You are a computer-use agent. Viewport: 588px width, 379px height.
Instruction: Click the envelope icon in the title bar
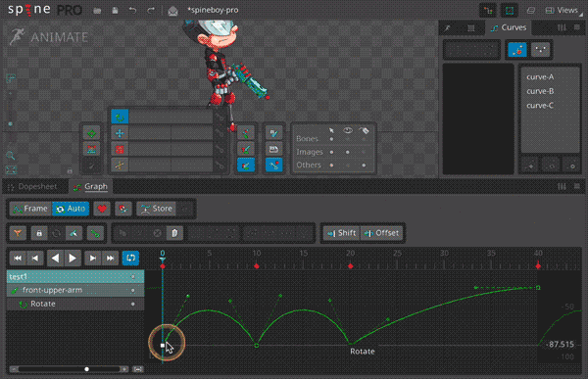click(x=172, y=11)
